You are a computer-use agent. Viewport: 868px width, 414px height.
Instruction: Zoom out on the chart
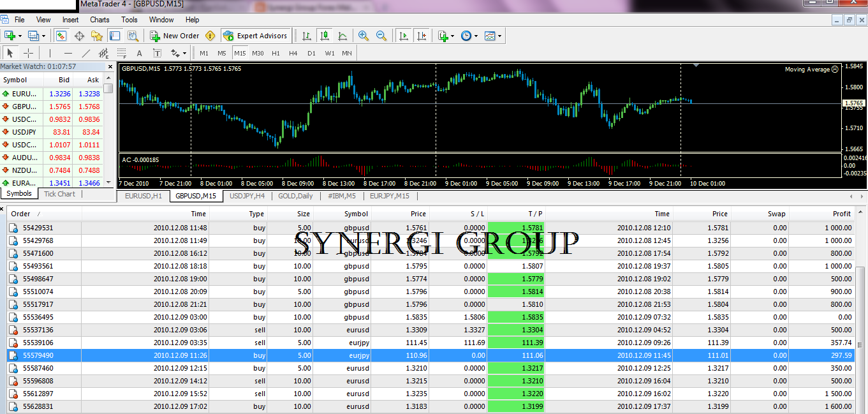pos(381,36)
